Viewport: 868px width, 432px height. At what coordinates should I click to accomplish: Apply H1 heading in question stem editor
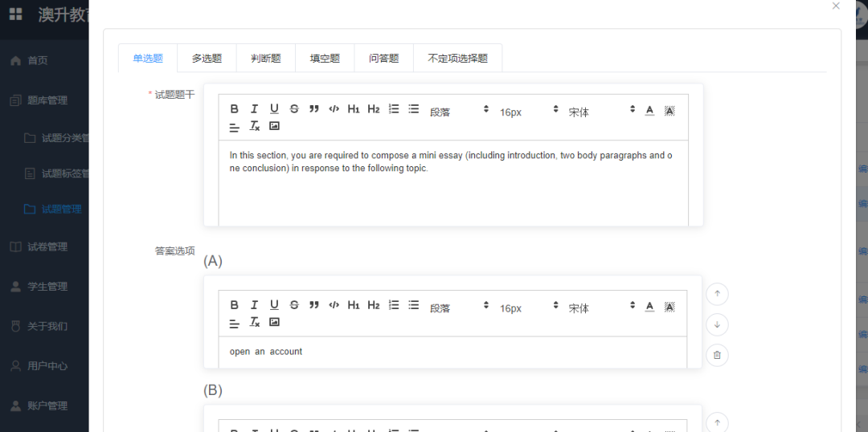[354, 109]
